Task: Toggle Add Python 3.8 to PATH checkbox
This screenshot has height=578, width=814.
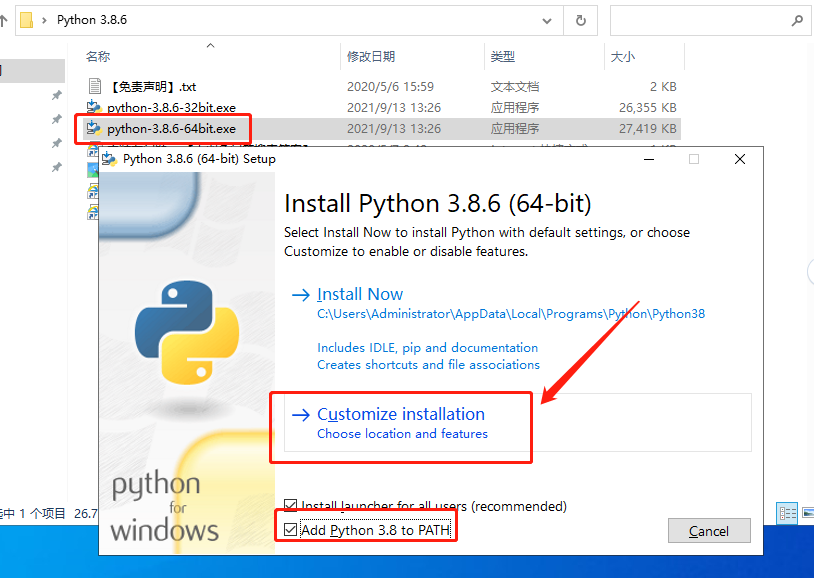Action: pos(291,530)
